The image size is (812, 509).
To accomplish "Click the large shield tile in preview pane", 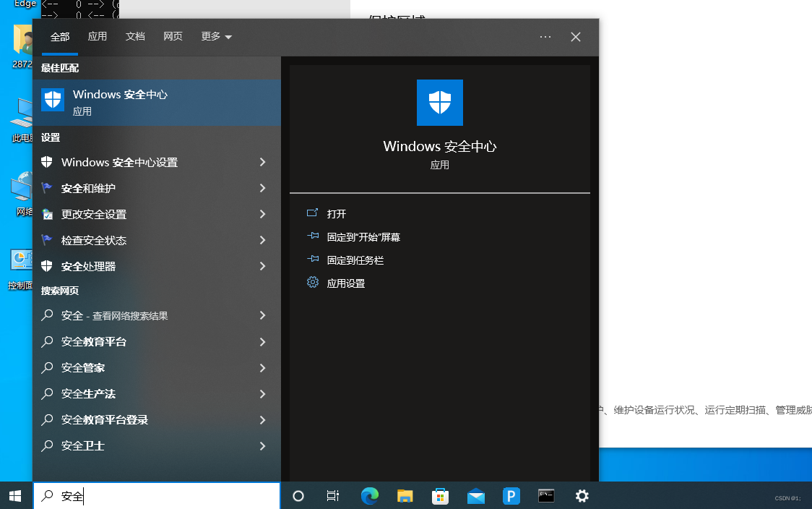I will (440, 103).
